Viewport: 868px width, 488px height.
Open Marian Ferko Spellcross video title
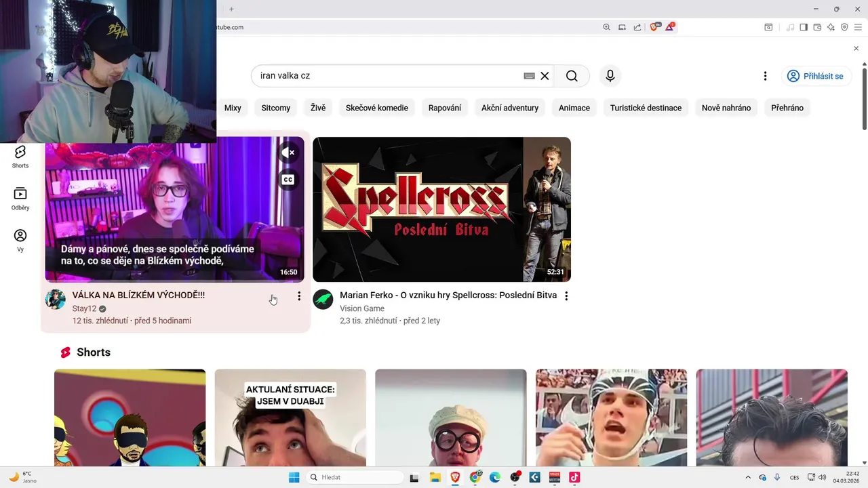click(448, 296)
